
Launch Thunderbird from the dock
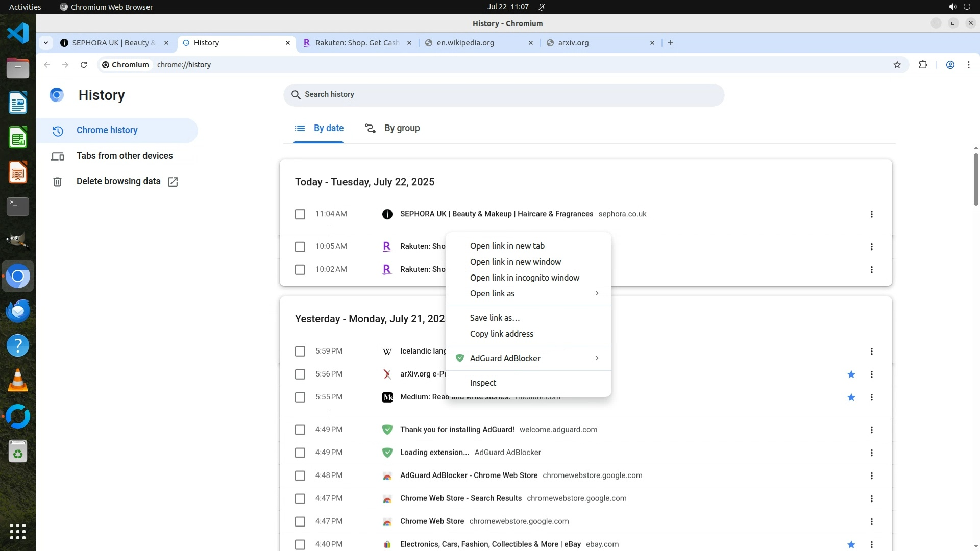[18, 311]
